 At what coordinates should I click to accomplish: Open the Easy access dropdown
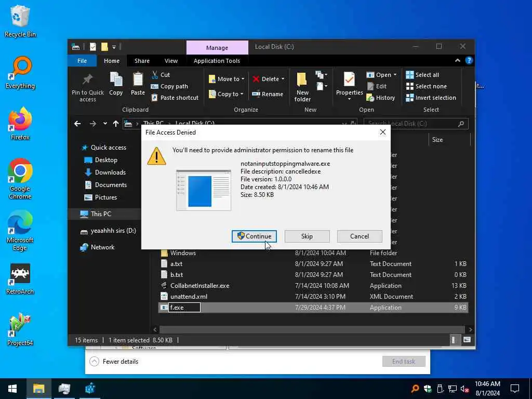321,86
